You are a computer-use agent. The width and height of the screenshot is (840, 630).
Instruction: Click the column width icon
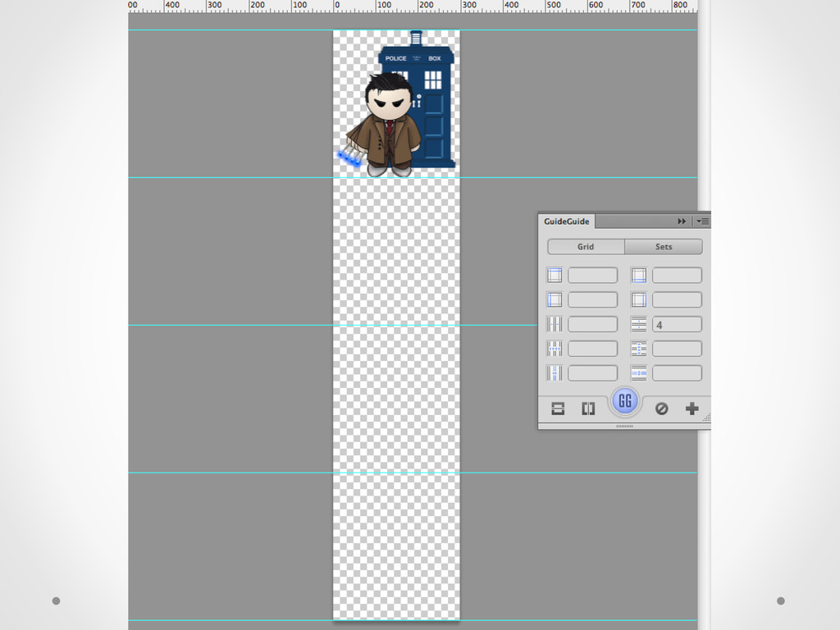[555, 349]
